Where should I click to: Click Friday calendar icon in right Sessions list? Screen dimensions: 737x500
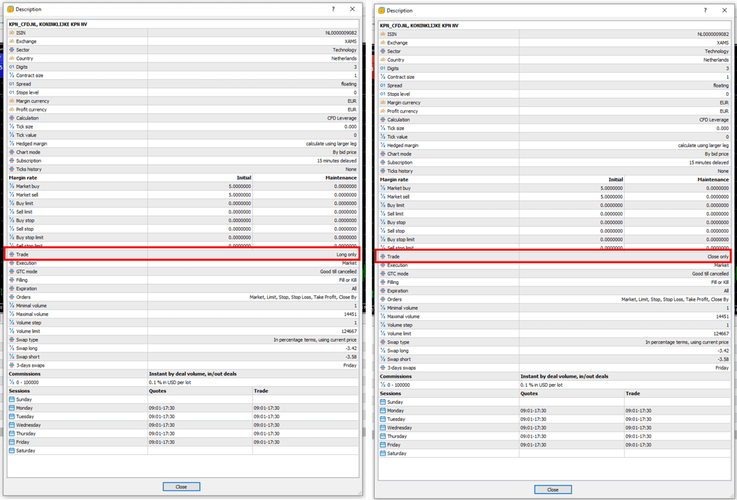(383, 445)
